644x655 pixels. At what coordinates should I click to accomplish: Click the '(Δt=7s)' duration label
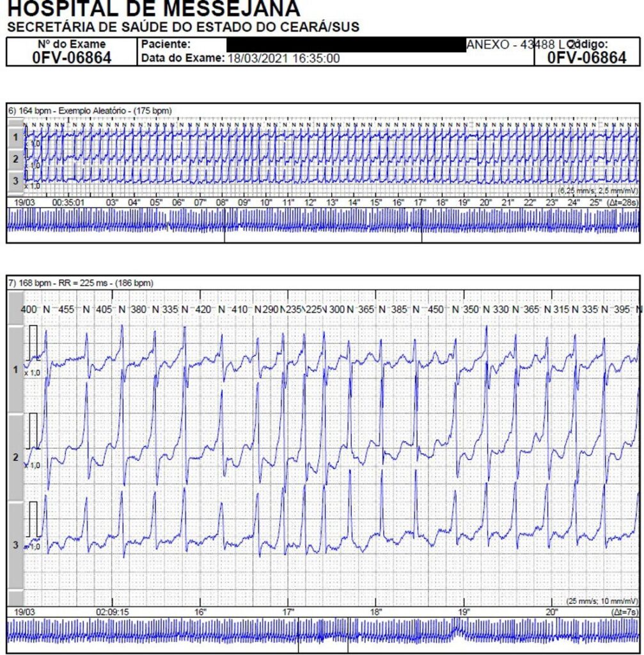coord(625,612)
